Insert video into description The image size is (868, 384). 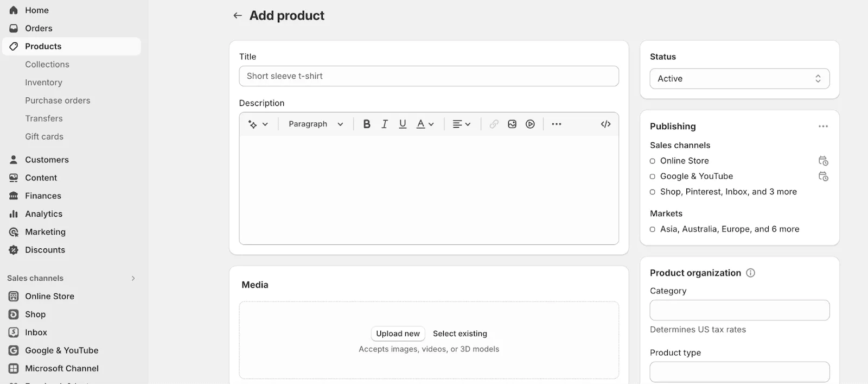[x=530, y=124]
